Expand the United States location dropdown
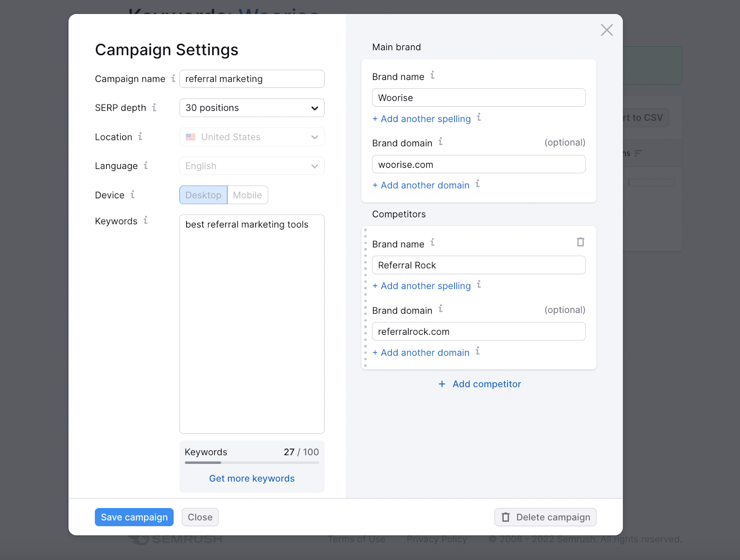This screenshot has height=560, width=740. (252, 137)
